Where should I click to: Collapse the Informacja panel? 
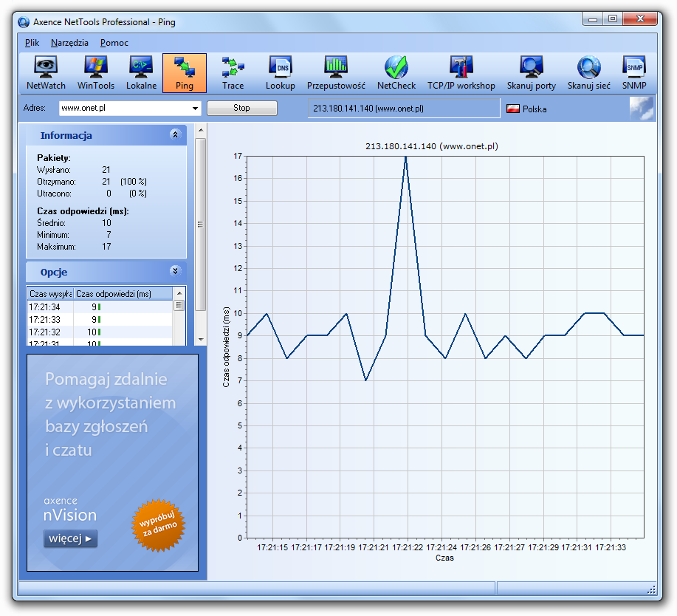point(175,134)
